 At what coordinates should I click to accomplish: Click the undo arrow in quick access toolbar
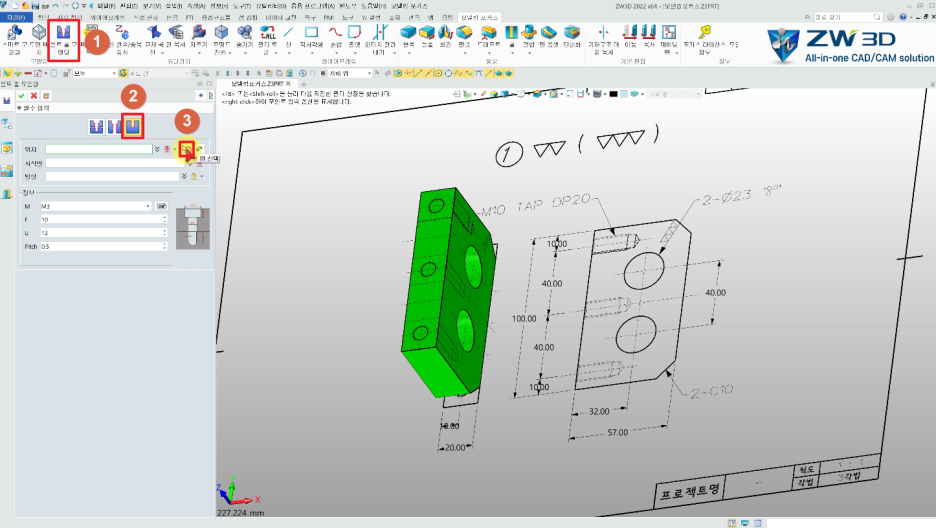(x=55, y=5)
